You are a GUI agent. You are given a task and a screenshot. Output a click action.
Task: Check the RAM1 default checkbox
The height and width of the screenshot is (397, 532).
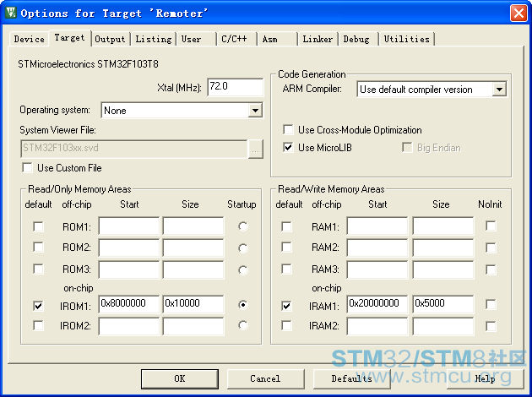click(287, 226)
